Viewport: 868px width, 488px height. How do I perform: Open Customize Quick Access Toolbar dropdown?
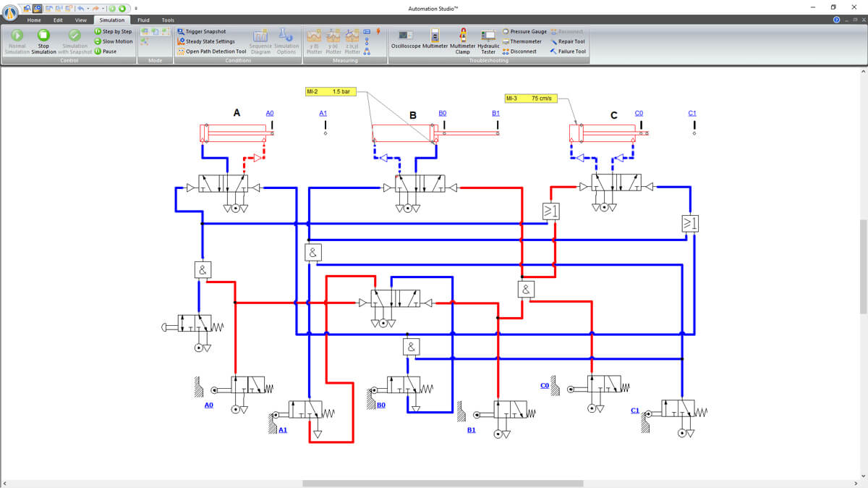point(136,8)
